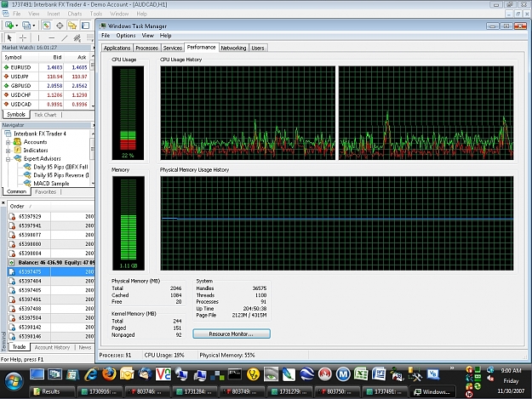This screenshot has width=532, height=399.
Task: Open the New Chart dropdown arrow
Action: (17, 26)
